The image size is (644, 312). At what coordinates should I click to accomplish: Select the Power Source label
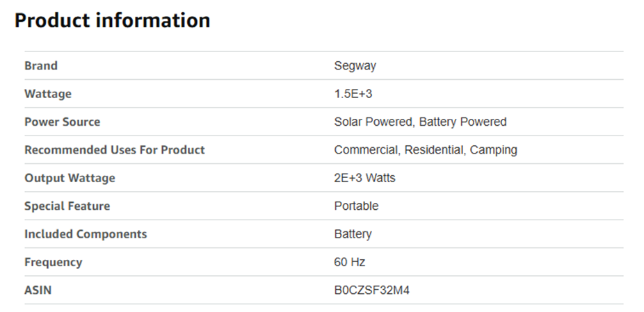pyautogui.click(x=63, y=122)
